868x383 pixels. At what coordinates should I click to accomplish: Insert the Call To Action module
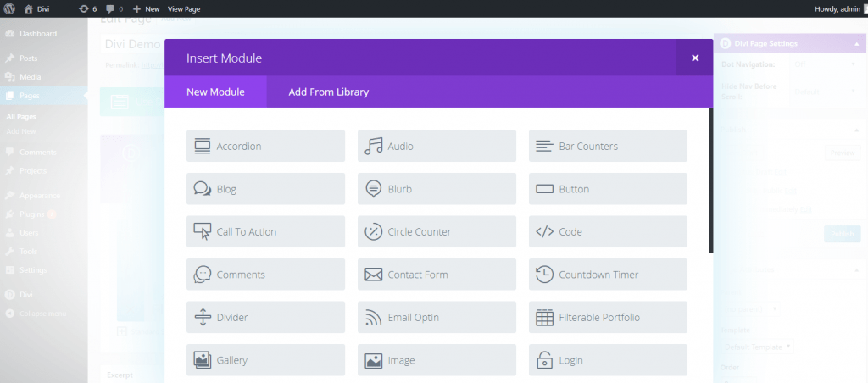(x=265, y=231)
